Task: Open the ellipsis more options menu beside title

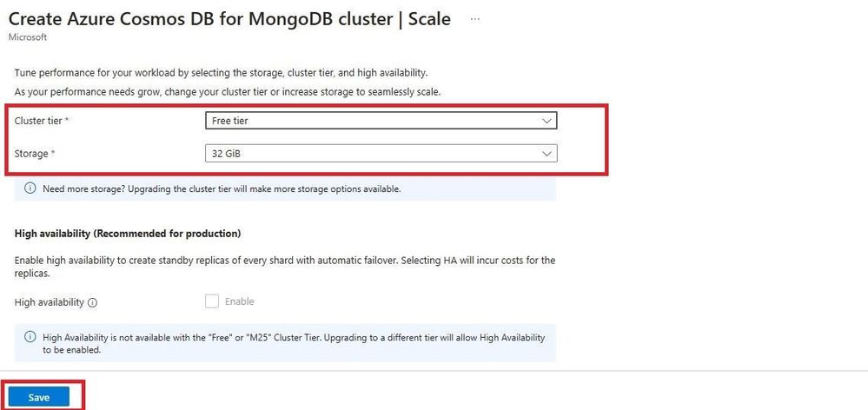Action: 474,19
